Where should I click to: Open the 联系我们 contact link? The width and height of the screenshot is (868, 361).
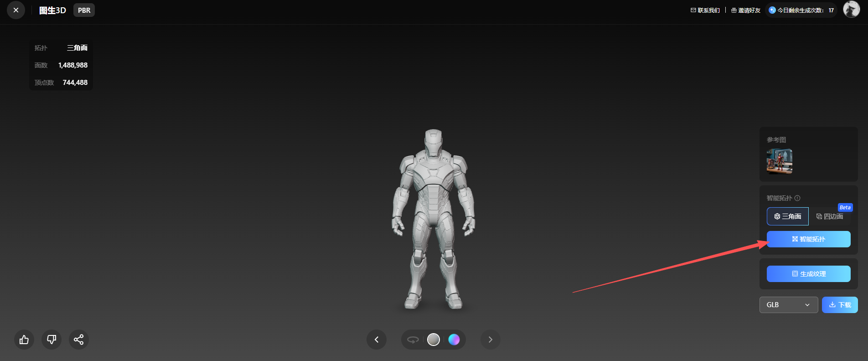coord(705,10)
